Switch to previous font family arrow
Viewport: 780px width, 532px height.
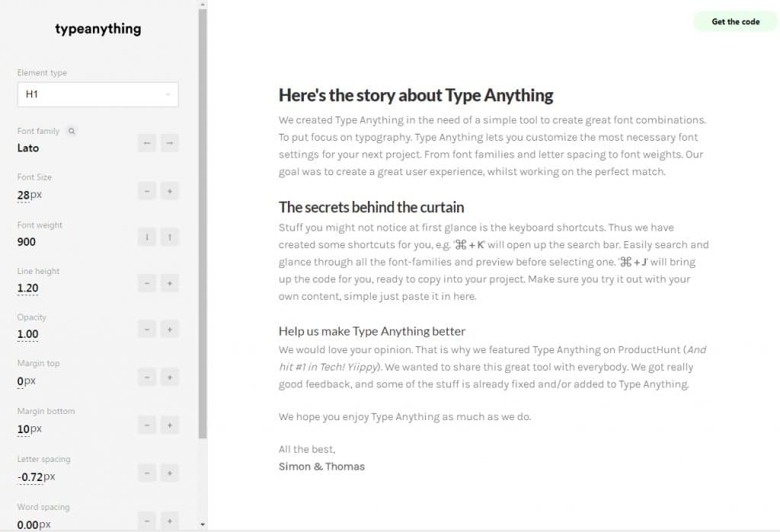tap(147, 143)
